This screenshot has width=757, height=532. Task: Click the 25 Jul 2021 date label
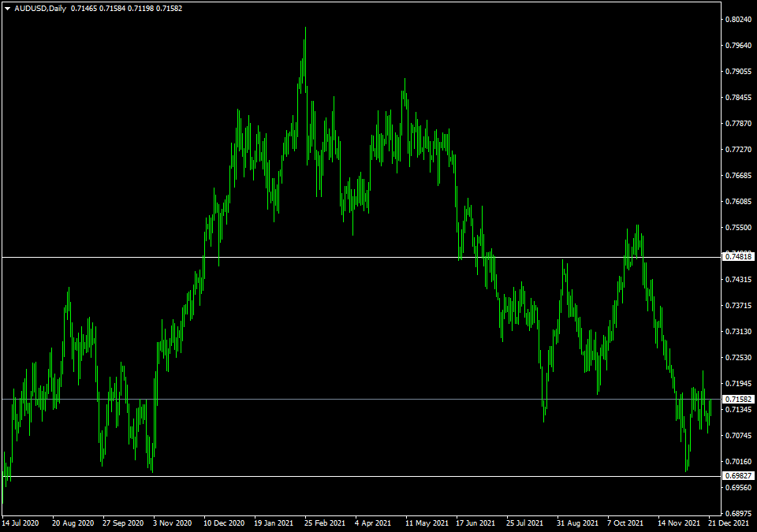pyautogui.click(x=525, y=523)
